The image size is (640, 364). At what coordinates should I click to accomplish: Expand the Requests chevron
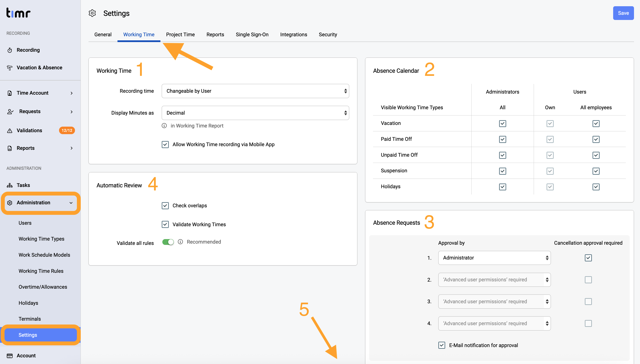coord(72,112)
